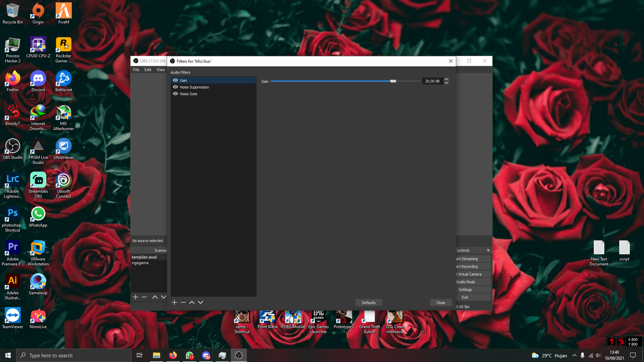Toggle Noise Gate filter eye icon
The width and height of the screenshot is (644, 362).
coord(175,94)
